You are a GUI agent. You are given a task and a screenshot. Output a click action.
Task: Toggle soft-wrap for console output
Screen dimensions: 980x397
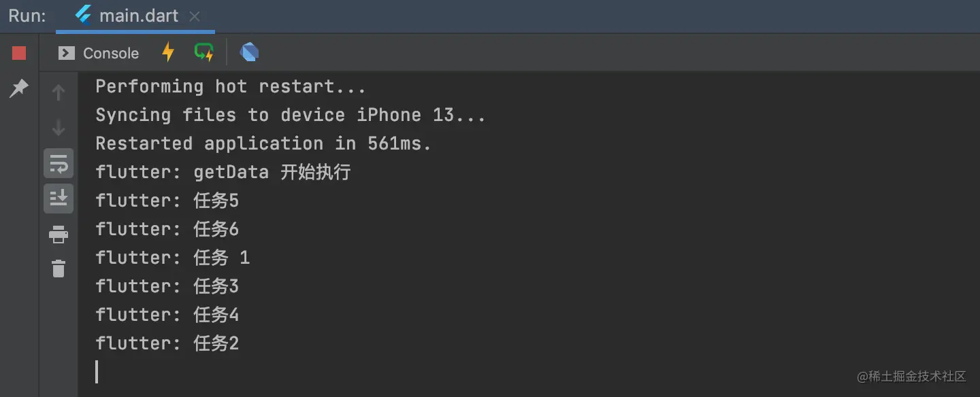(x=59, y=163)
